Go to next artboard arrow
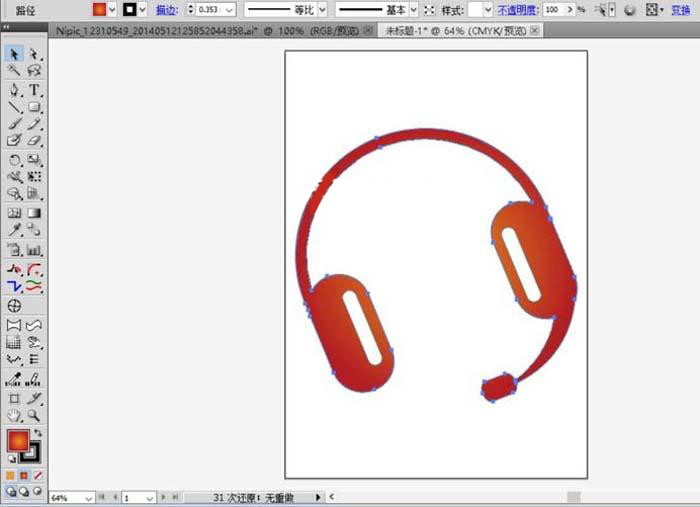 [163, 497]
